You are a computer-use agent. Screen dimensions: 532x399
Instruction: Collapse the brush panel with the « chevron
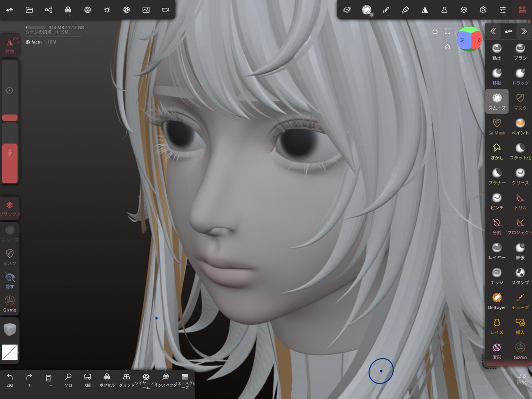tap(493, 31)
